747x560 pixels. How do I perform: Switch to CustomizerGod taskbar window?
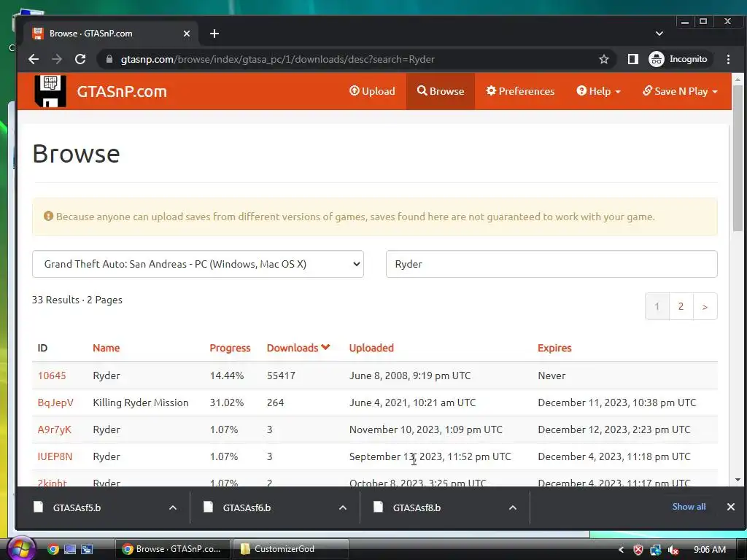tap(290, 548)
